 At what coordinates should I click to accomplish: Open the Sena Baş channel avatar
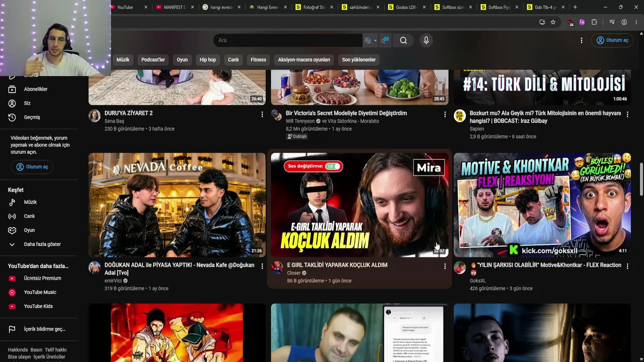click(x=95, y=116)
